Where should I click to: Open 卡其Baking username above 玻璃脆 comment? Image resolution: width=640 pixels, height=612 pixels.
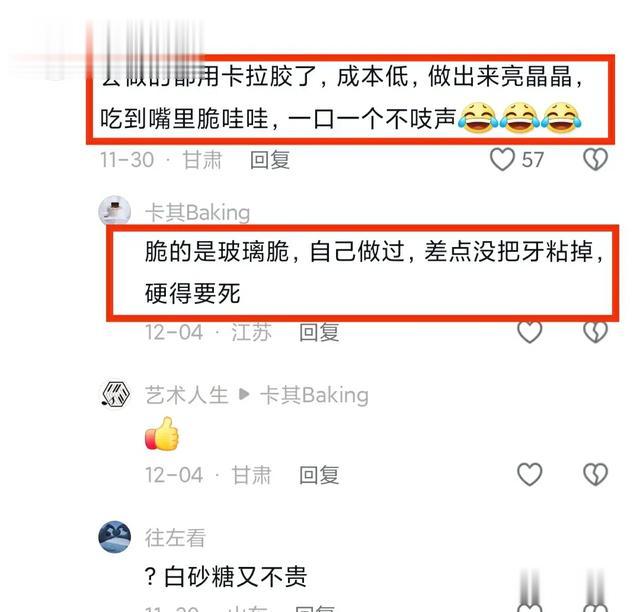point(198,213)
